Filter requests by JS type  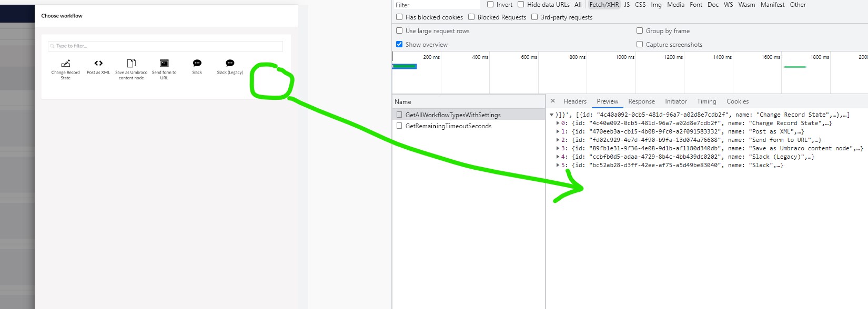[627, 5]
